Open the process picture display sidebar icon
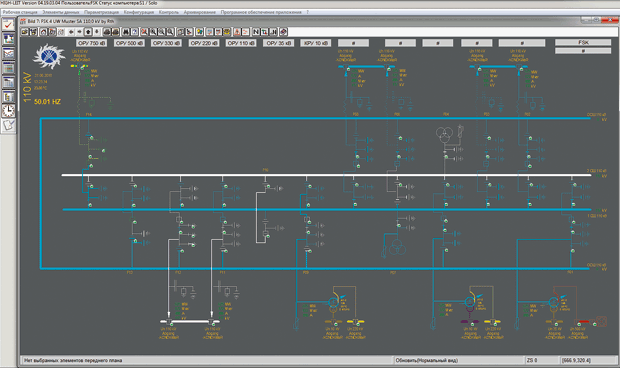Viewport: 620px width, 368px height. tap(8, 39)
